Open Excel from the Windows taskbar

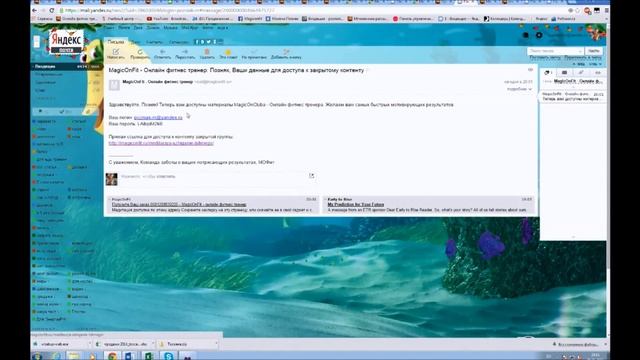coord(148,356)
